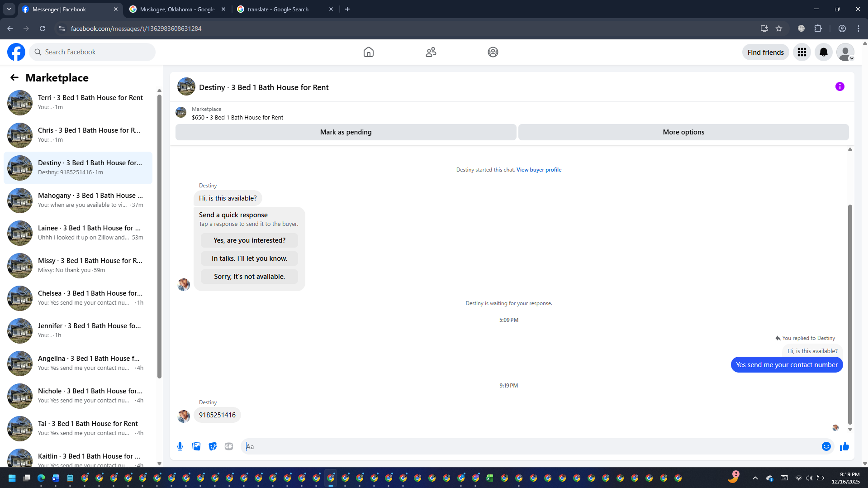Send quick reply 'Yes, are you interested?'
Screen dimensions: 868x488
[250, 240]
